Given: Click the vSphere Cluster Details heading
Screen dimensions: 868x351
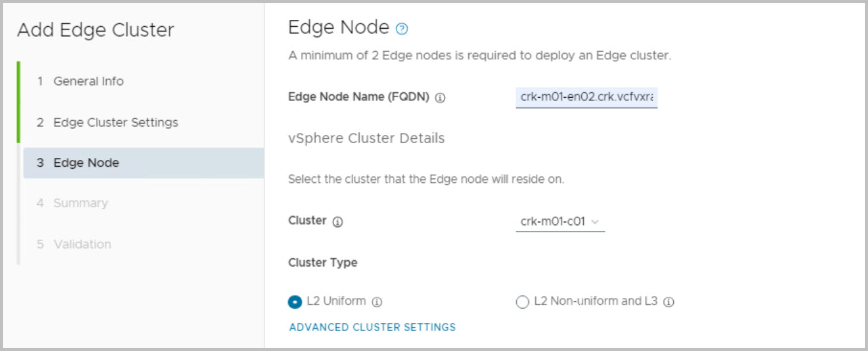Looking at the screenshot, I should (366, 138).
